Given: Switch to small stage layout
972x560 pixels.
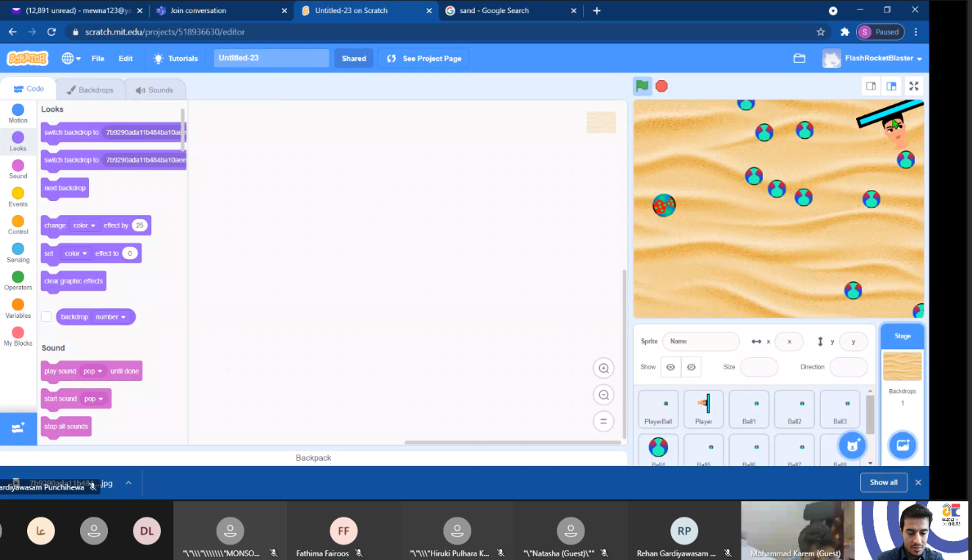Looking at the screenshot, I should [x=871, y=86].
